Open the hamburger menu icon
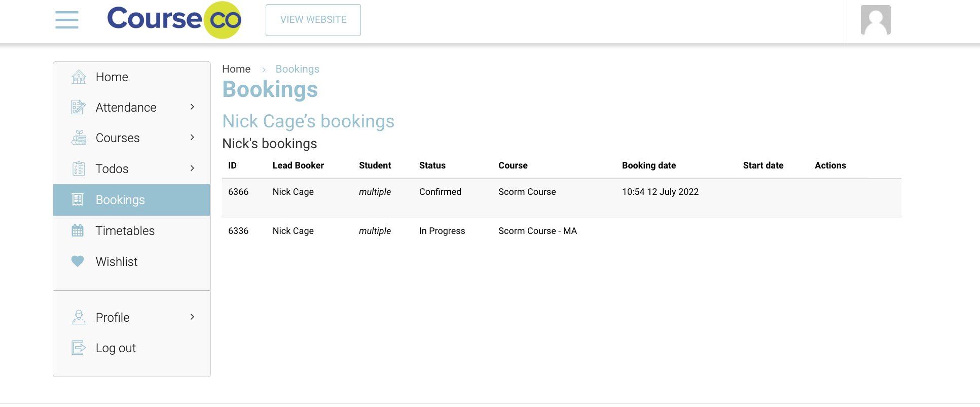The image size is (980, 407). [x=67, y=20]
